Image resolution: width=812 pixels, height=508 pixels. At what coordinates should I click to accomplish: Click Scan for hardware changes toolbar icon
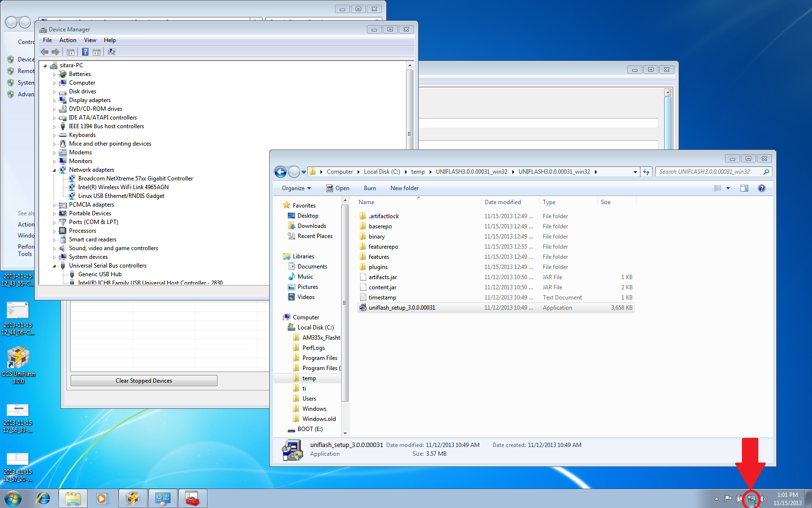112,52
